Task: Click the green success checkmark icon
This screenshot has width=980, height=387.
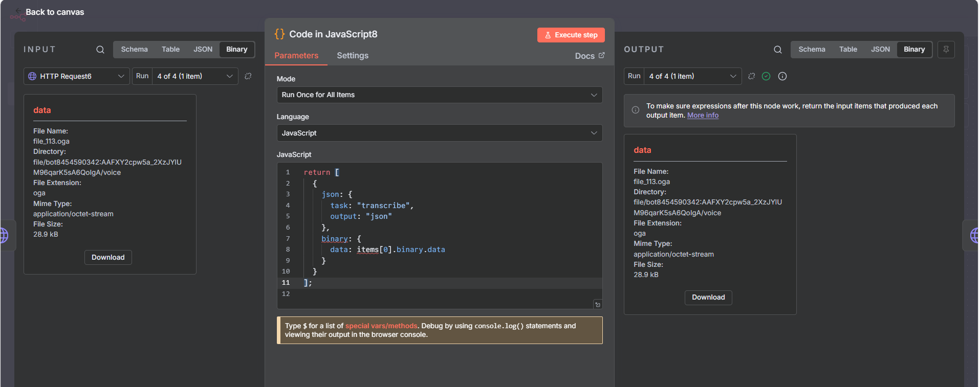Action: [766, 76]
